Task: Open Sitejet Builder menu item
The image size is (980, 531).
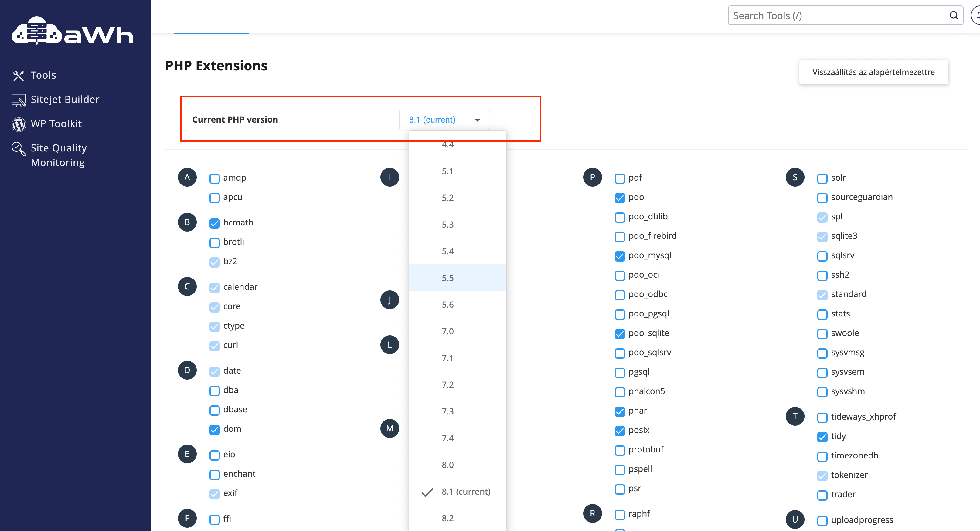Action: 65,100
